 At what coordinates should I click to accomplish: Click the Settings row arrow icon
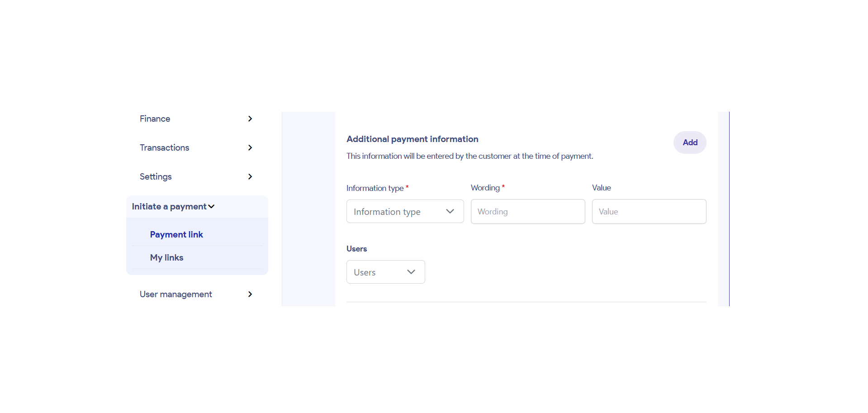250,176
